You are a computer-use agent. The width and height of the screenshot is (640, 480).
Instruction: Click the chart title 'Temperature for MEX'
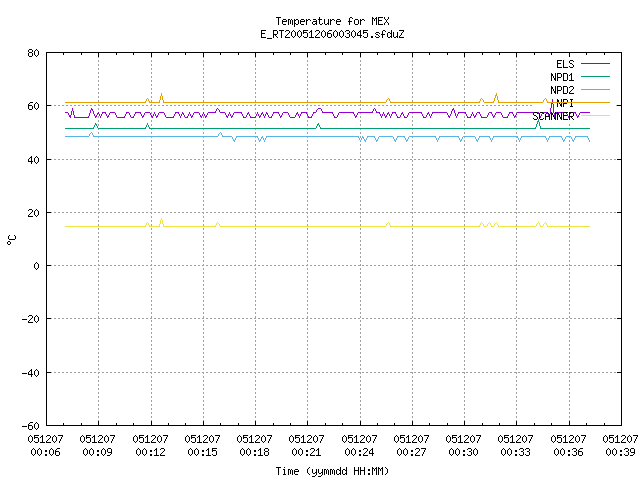pyautogui.click(x=332, y=21)
